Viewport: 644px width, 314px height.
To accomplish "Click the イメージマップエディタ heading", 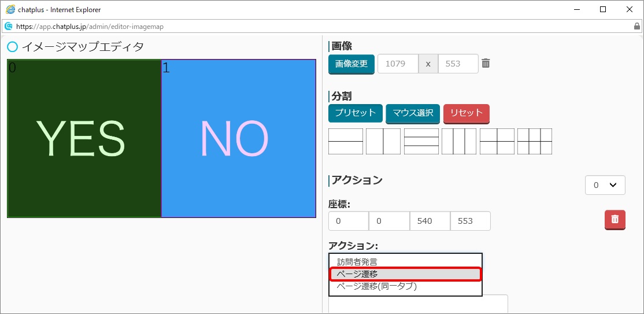I will [83, 47].
